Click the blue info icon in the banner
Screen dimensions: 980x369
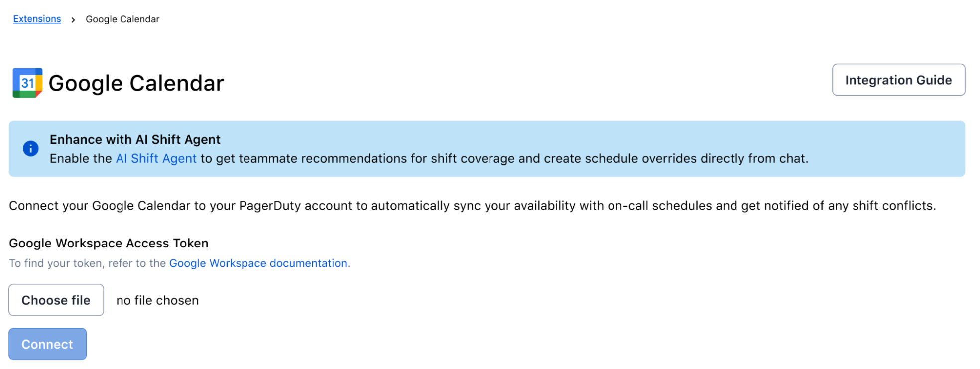[31, 148]
